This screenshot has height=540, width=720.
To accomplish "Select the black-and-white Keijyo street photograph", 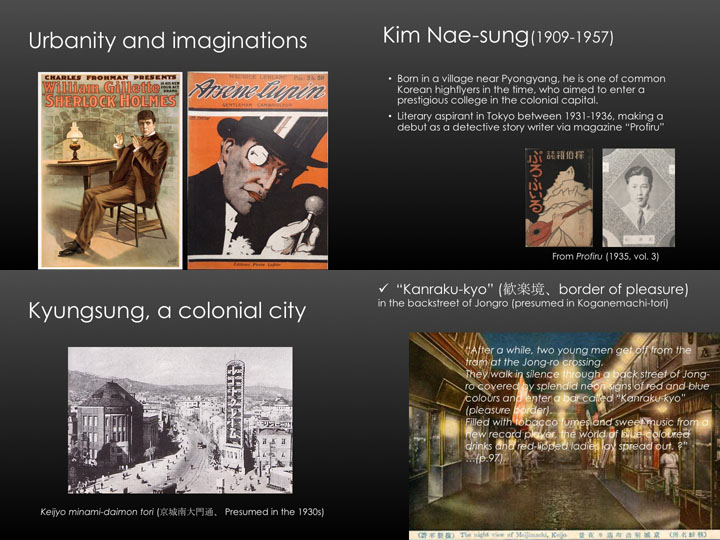I will [x=180, y=420].
